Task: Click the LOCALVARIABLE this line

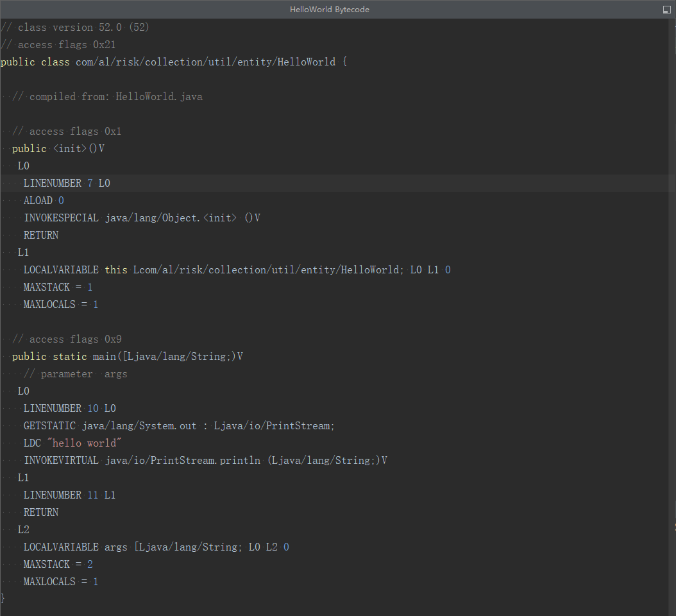Action: pos(237,270)
